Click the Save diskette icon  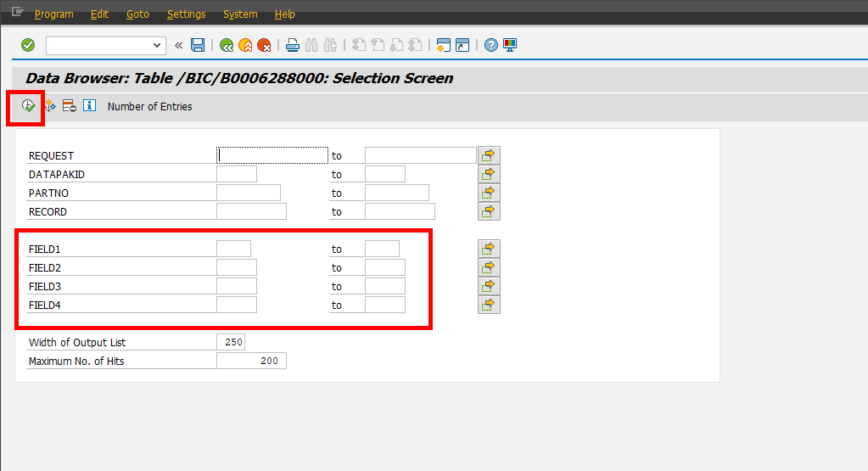point(198,45)
